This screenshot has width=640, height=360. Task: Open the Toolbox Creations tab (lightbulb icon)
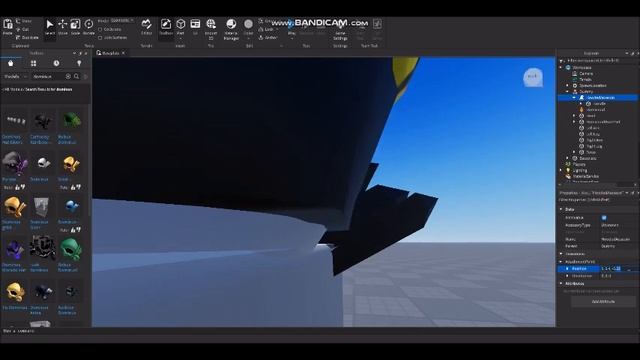click(x=79, y=63)
